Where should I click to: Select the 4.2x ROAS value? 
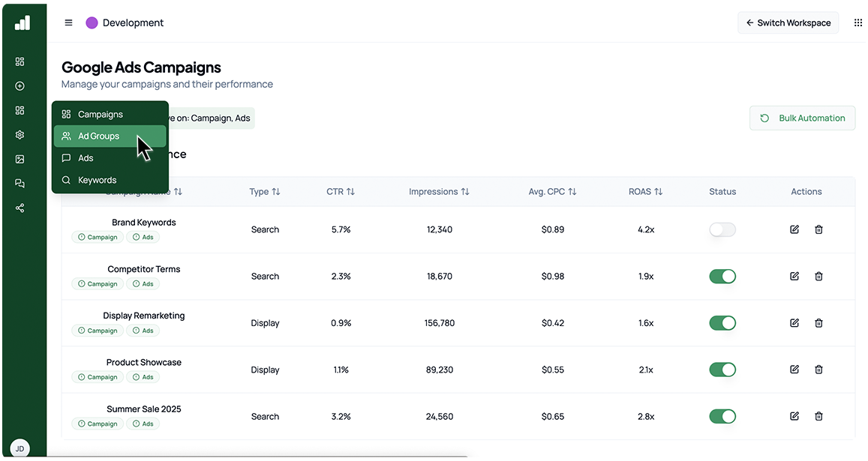click(646, 229)
